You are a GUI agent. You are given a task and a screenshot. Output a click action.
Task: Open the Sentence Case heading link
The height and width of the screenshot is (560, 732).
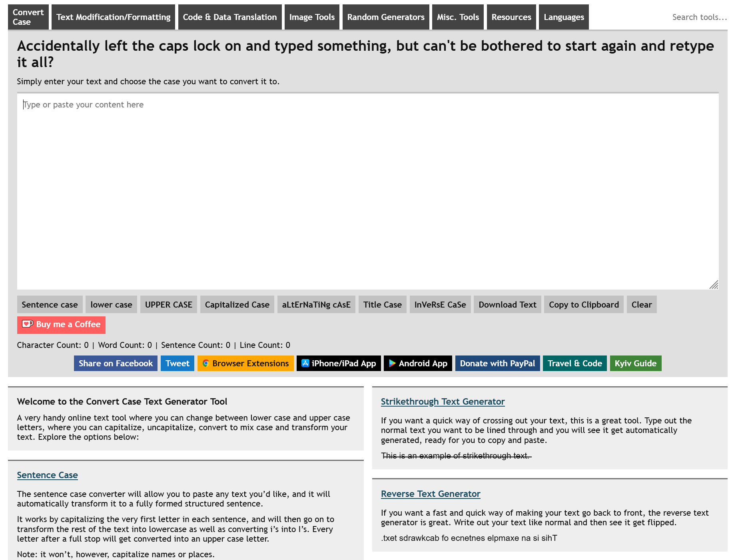47,475
